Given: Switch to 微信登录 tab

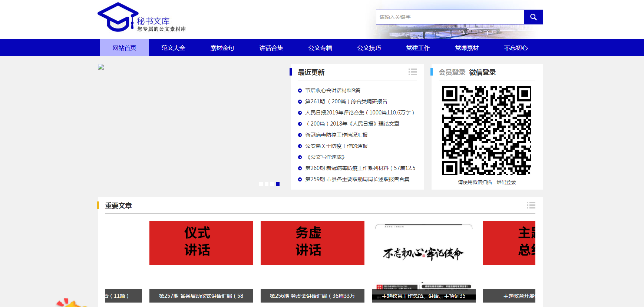Looking at the screenshot, I should pos(482,72).
